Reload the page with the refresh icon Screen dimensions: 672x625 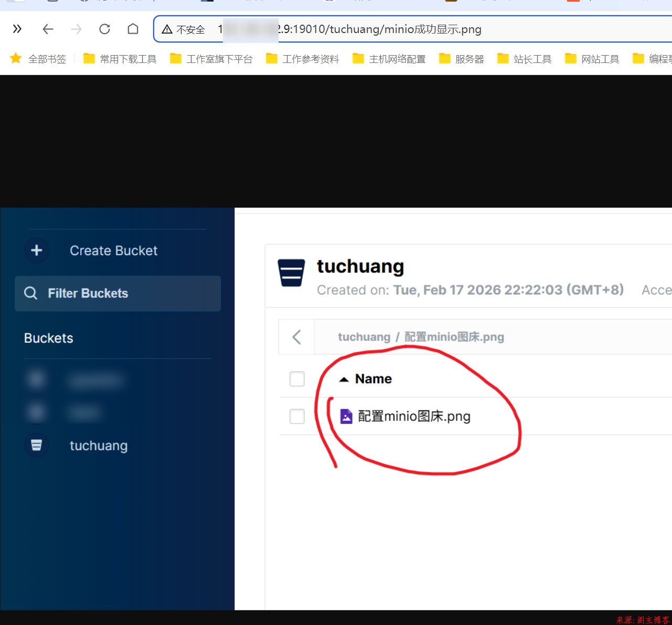[104, 29]
